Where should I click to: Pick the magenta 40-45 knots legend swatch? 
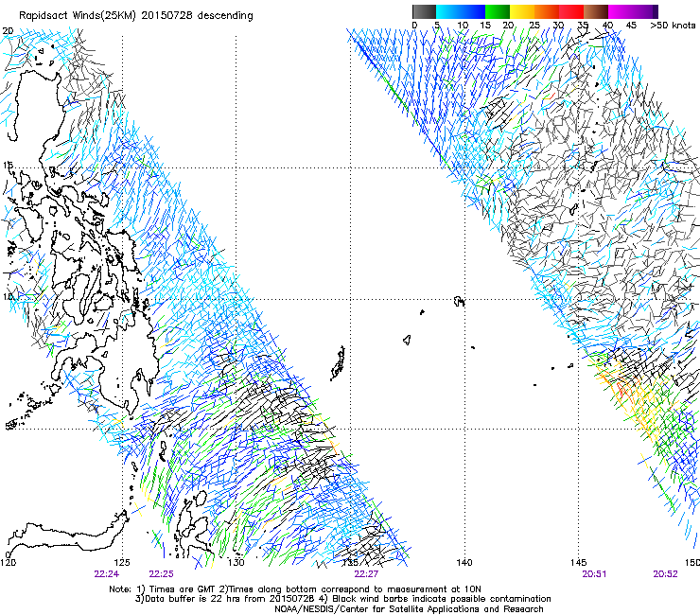click(621, 11)
